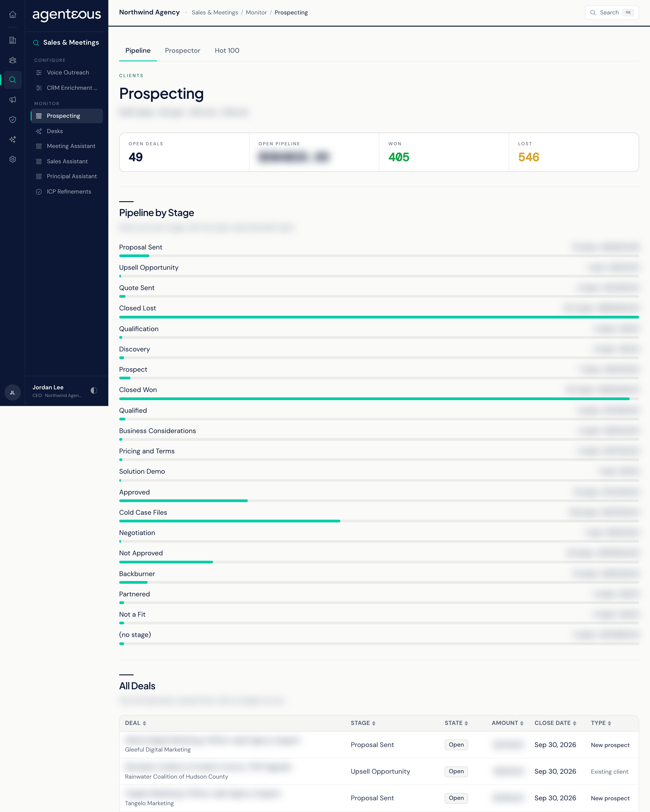This screenshot has height=812, width=650.
Task: Select the active magnifier icon in the rail
Action: pyautogui.click(x=12, y=80)
